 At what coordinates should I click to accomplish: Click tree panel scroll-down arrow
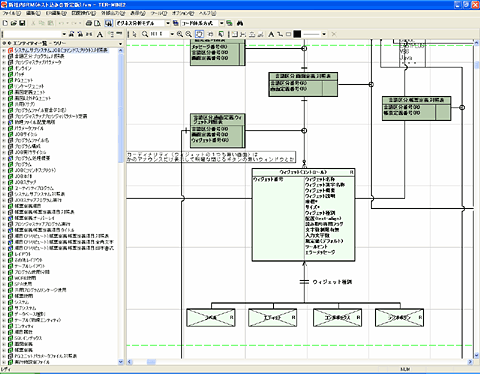pos(121,362)
